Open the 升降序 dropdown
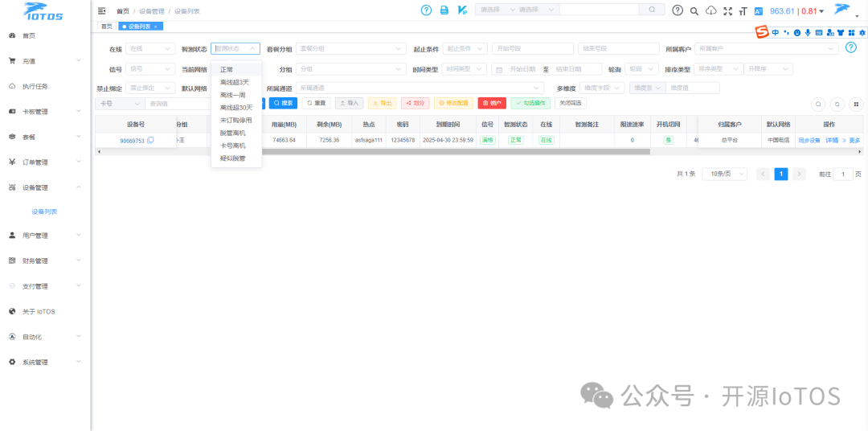The height and width of the screenshot is (431, 868). click(x=768, y=69)
